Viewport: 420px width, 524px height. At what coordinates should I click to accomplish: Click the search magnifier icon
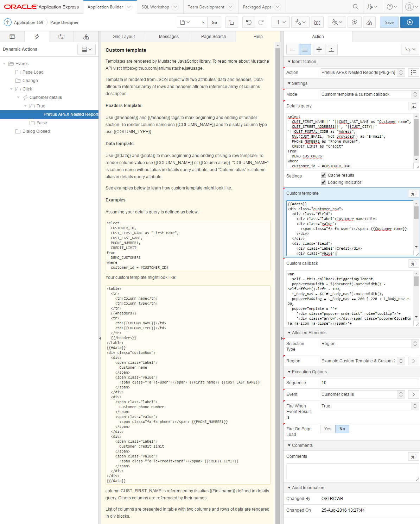coord(356,7)
